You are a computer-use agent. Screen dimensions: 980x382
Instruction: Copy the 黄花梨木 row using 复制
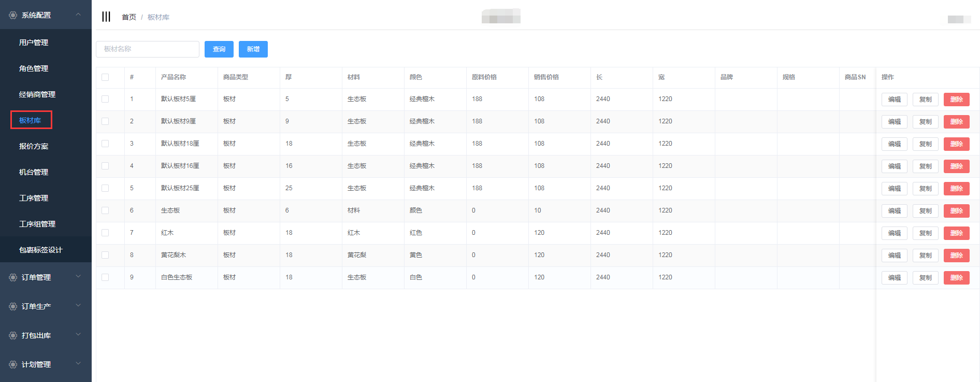[x=925, y=256]
